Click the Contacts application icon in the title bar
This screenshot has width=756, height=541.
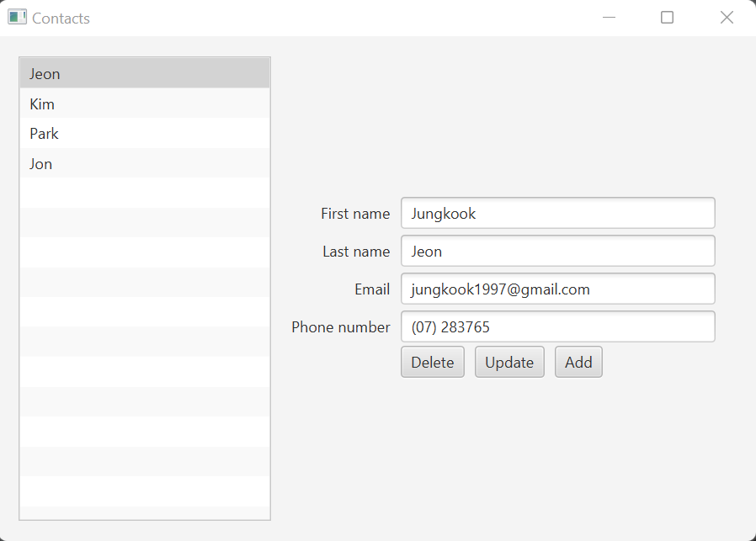click(x=17, y=16)
